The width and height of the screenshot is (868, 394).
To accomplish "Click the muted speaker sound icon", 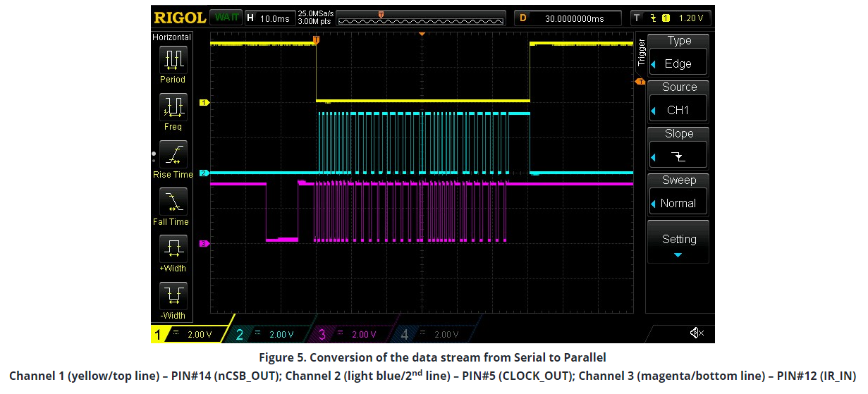I will tap(697, 333).
